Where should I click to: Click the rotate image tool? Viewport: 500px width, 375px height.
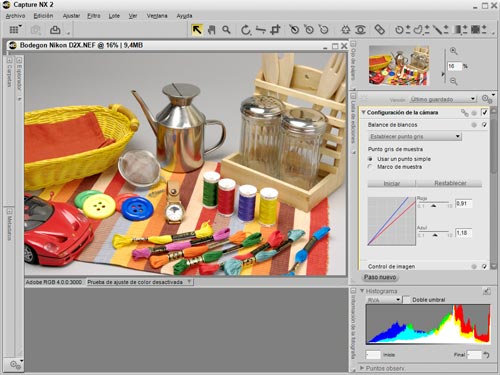[x=245, y=30]
